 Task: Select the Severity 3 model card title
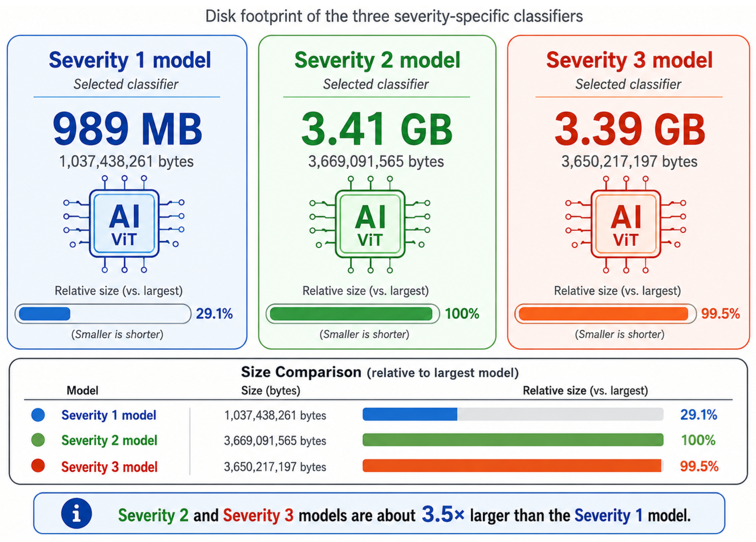point(629,60)
